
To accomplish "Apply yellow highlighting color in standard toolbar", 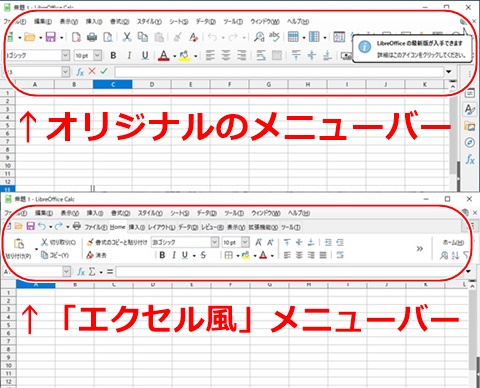I will 184,55.
